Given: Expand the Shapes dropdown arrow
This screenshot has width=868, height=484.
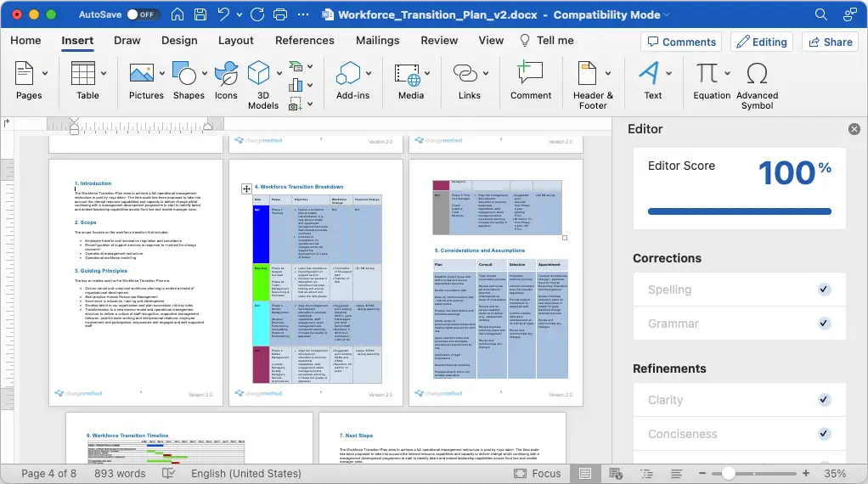Looking at the screenshot, I should tap(205, 73).
